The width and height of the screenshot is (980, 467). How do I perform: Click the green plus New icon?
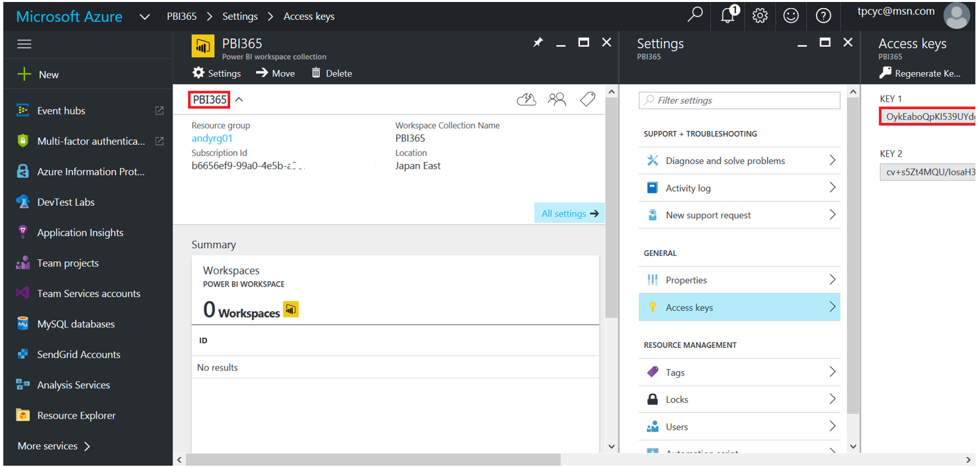point(24,74)
